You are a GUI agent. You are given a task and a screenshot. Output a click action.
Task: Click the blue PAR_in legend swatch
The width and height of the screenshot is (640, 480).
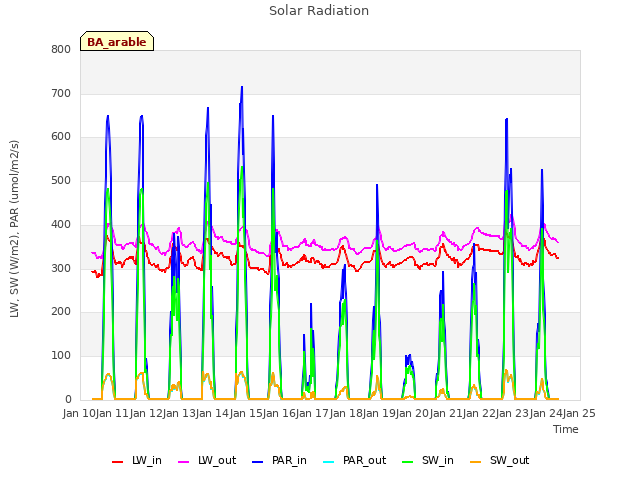tap(258, 462)
